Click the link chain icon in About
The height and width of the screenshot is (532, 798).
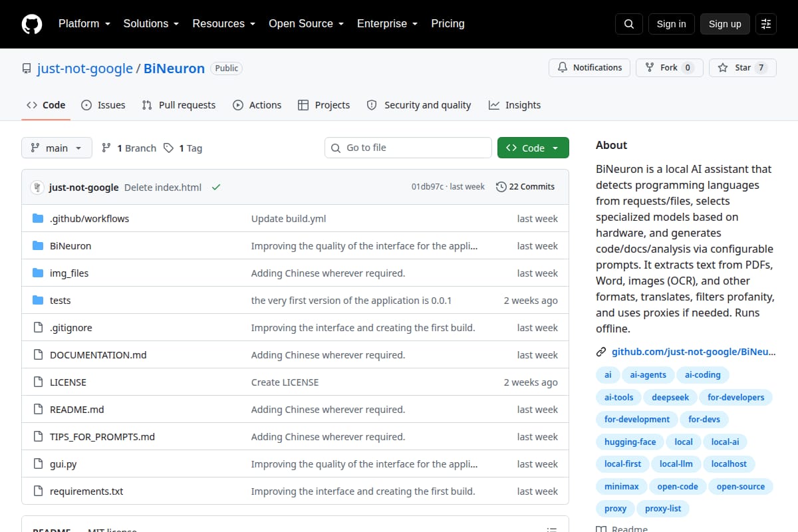coord(601,352)
